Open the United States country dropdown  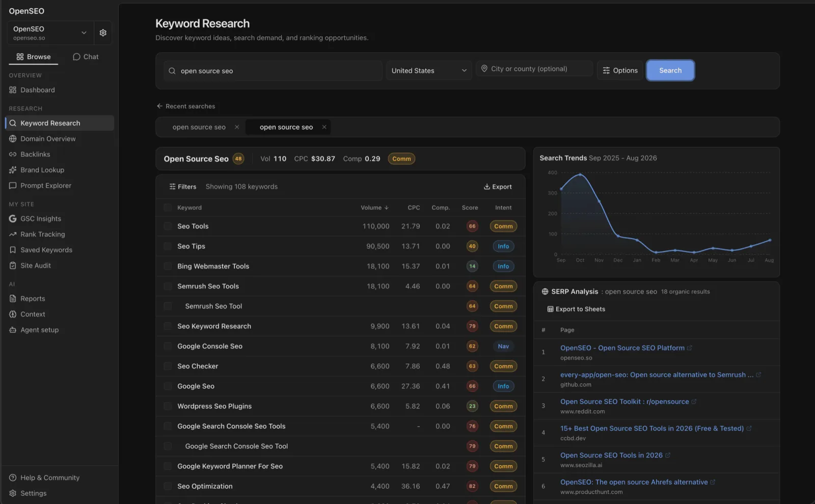(429, 71)
